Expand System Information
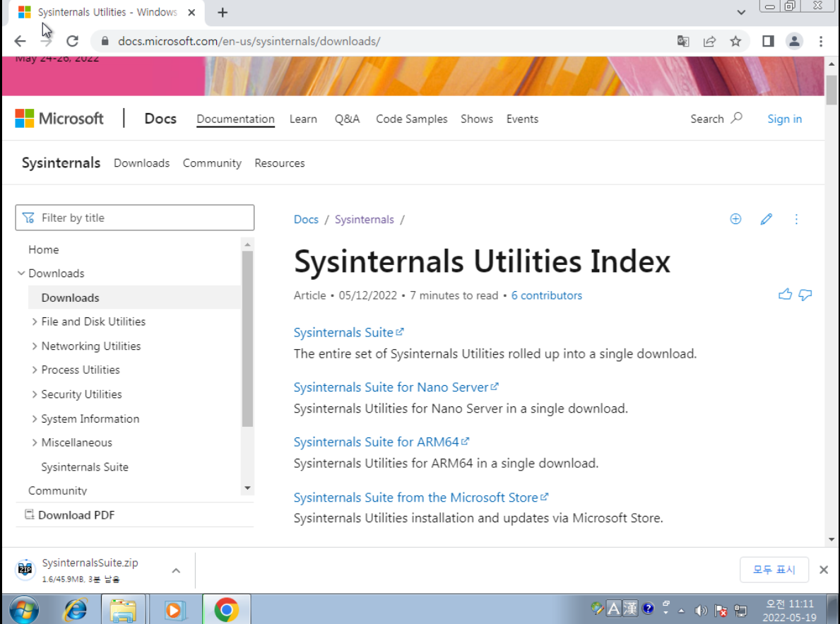The height and width of the screenshot is (624, 840). coord(35,418)
